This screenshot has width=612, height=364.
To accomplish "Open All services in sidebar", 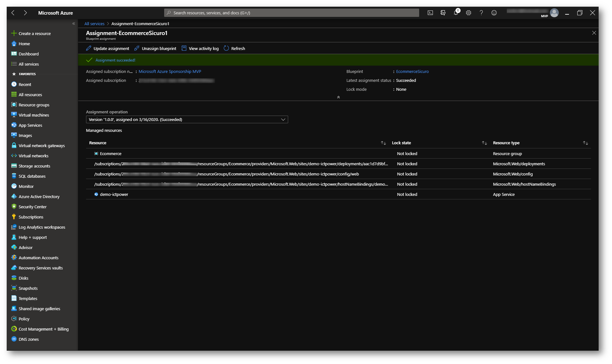I will (25, 64).
